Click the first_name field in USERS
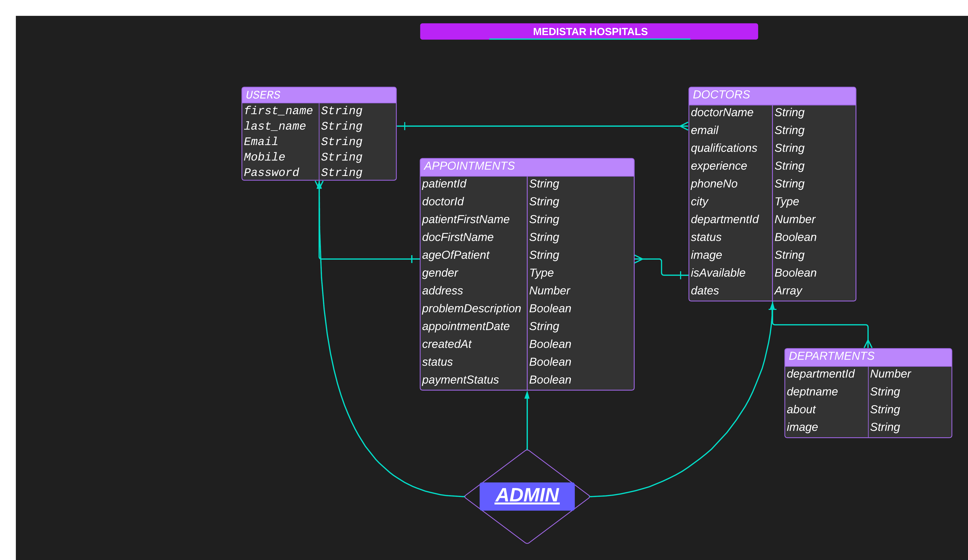Viewport: 968px width, 560px height. coord(278,110)
